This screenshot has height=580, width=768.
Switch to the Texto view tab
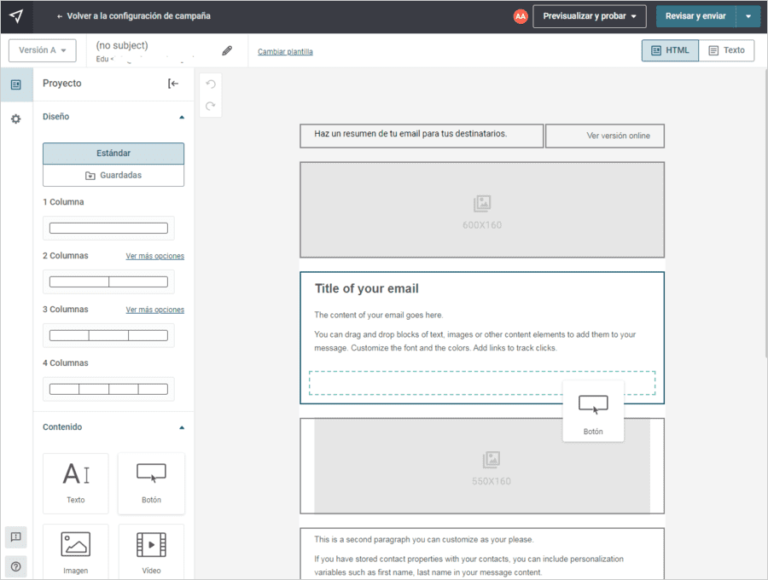coord(727,50)
